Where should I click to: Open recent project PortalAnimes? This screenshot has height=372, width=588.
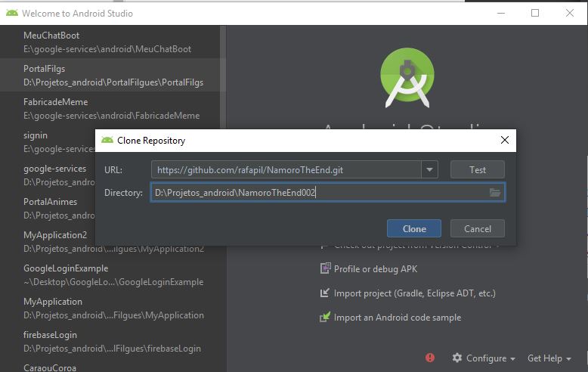pyautogui.click(x=48, y=208)
